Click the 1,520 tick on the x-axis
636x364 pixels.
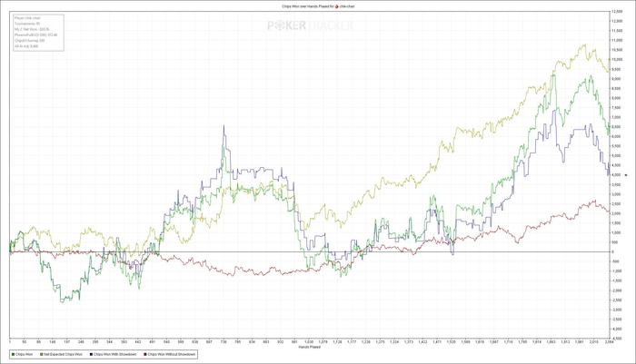451,342
